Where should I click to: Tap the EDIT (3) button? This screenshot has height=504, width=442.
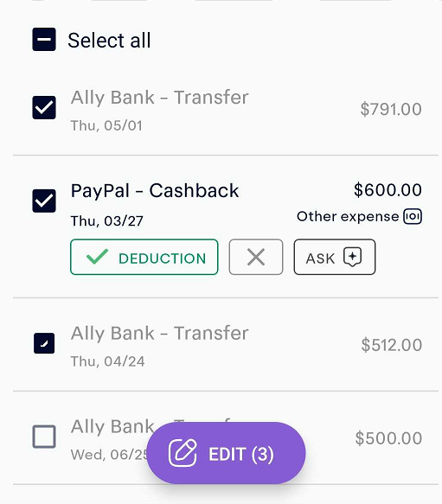tap(226, 453)
